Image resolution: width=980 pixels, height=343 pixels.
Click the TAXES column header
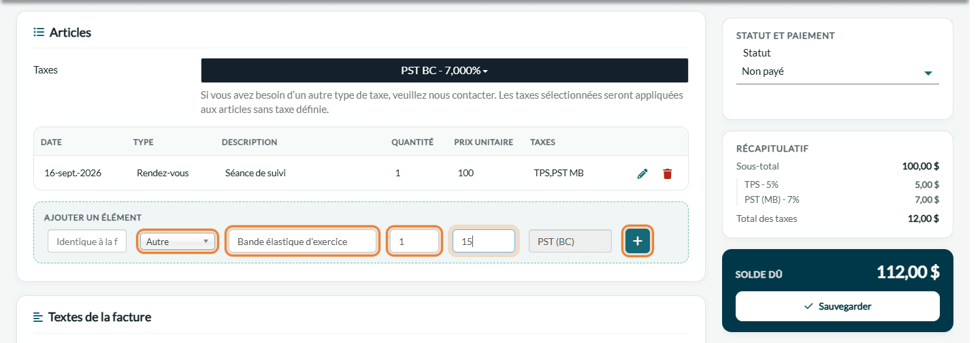[x=542, y=142]
